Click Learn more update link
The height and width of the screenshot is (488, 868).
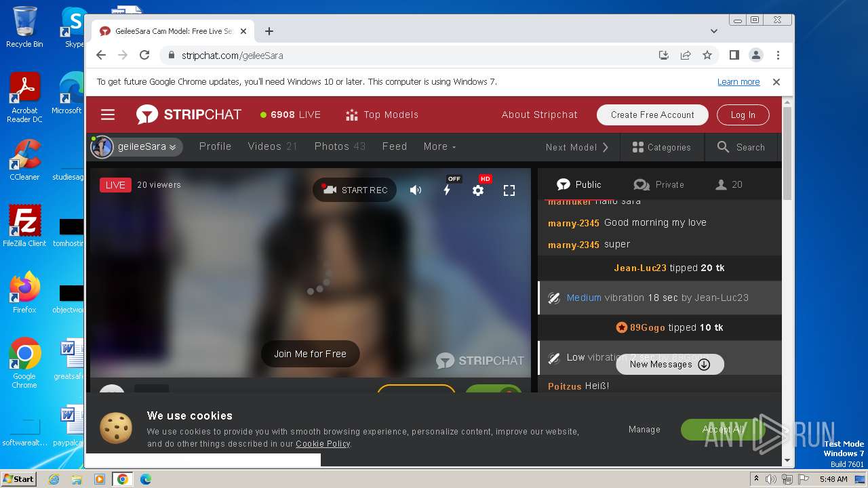[x=738, y=82]
